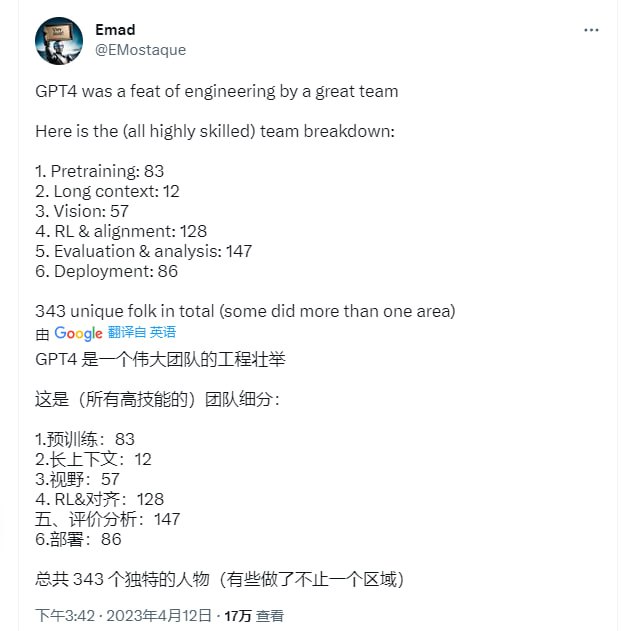Click the 翻译自 英语 translation link

point(142,333)
